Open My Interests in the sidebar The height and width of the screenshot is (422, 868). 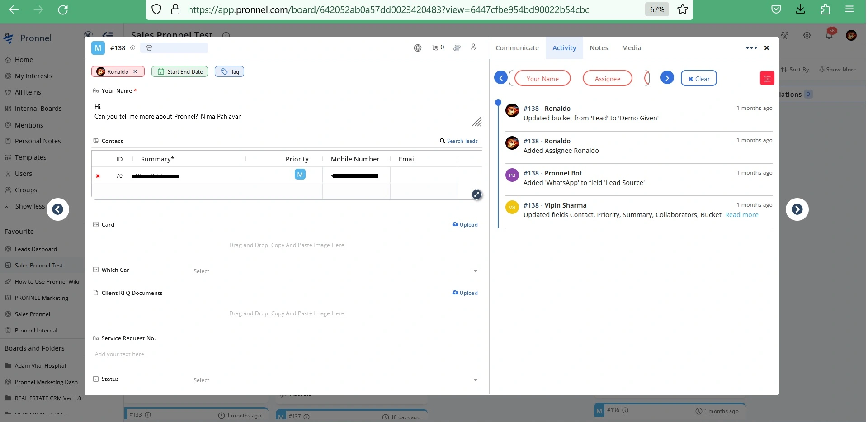coord(33,76)
